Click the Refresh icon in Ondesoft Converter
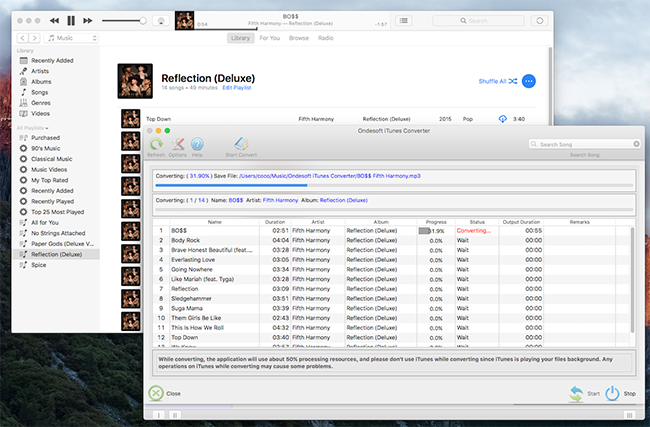The width and height of the screenshot is (650, 427). (156, 147)
